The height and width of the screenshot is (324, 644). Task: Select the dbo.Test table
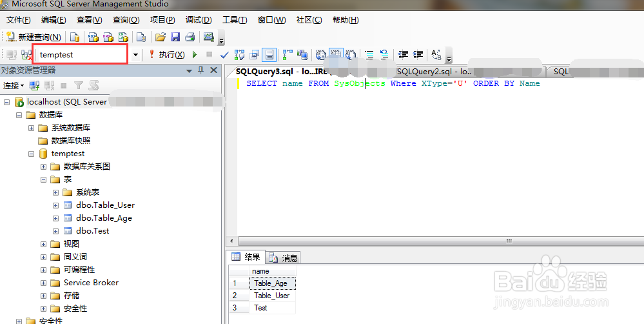(92, 231)
